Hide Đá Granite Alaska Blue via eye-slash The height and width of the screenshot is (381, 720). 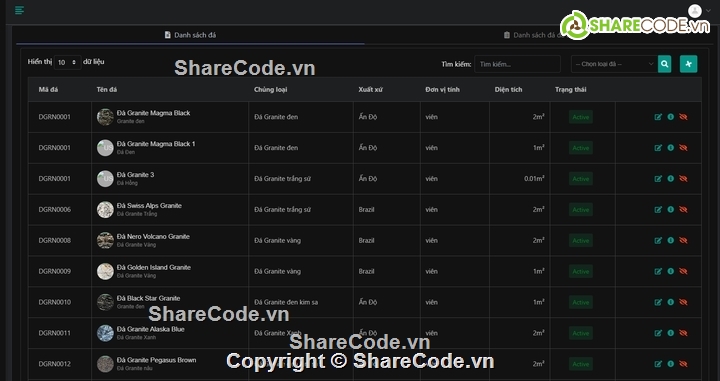point(683,333)
